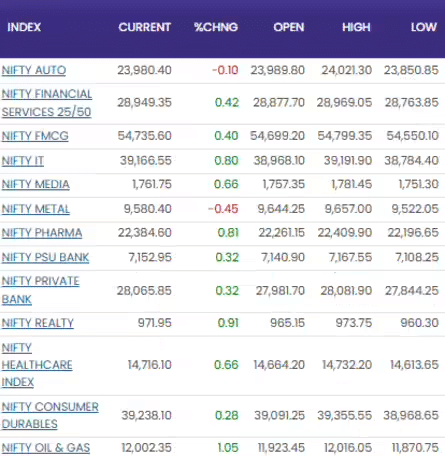Click the INDEX column header
The height and width of the screenshot is (456, 445).
[24, 27]
